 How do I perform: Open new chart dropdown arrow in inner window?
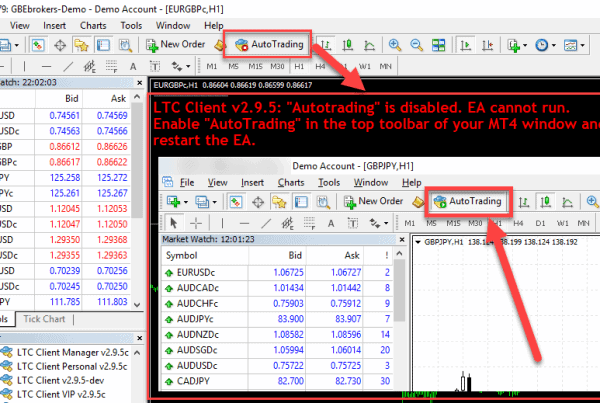point(186,202)
